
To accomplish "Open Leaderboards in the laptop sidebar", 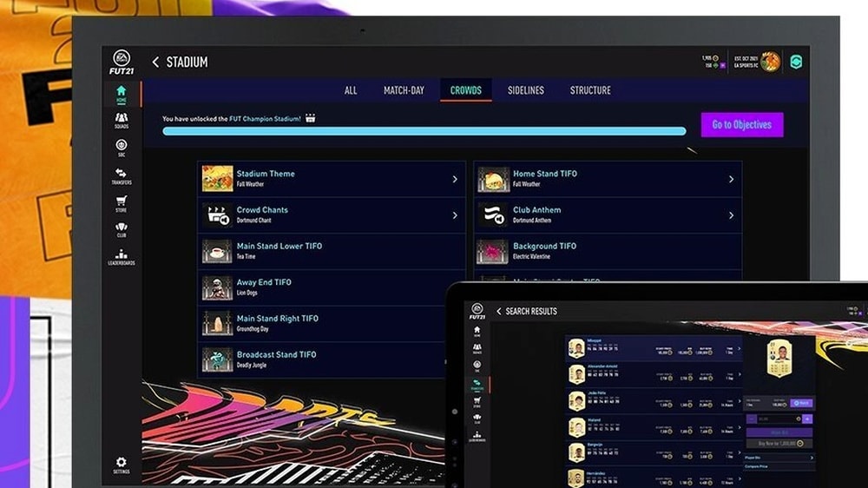I will pos(122,257).
